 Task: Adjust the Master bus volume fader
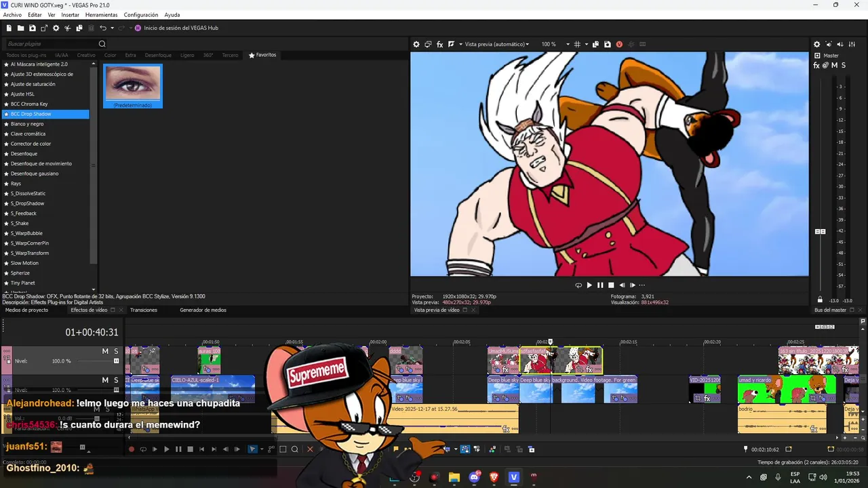[x=820, y=232]
